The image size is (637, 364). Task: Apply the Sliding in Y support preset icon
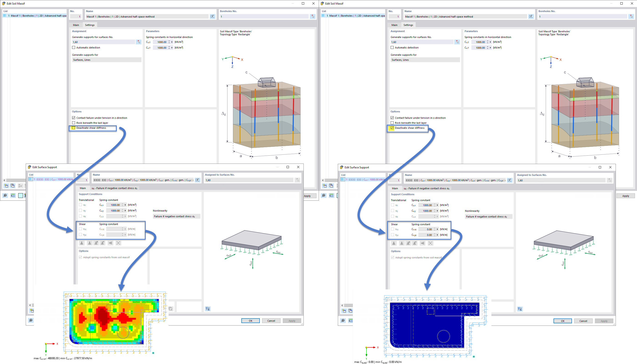coord(103,243)
